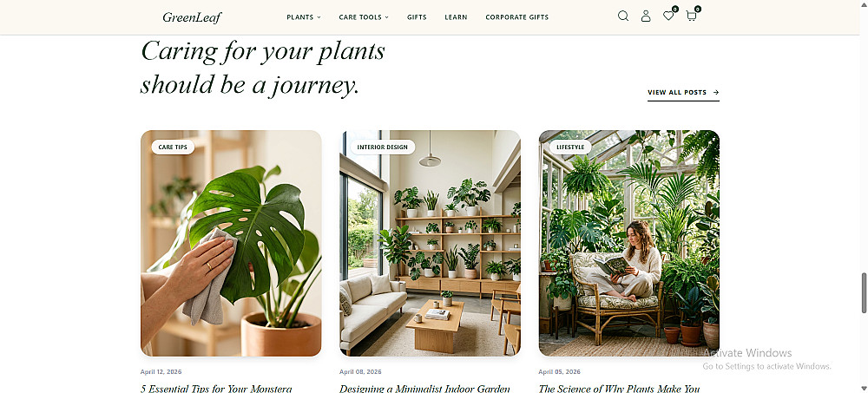868x393 pixels.
Task: Select the Lifestyle category tag
Action: point(570,147)
